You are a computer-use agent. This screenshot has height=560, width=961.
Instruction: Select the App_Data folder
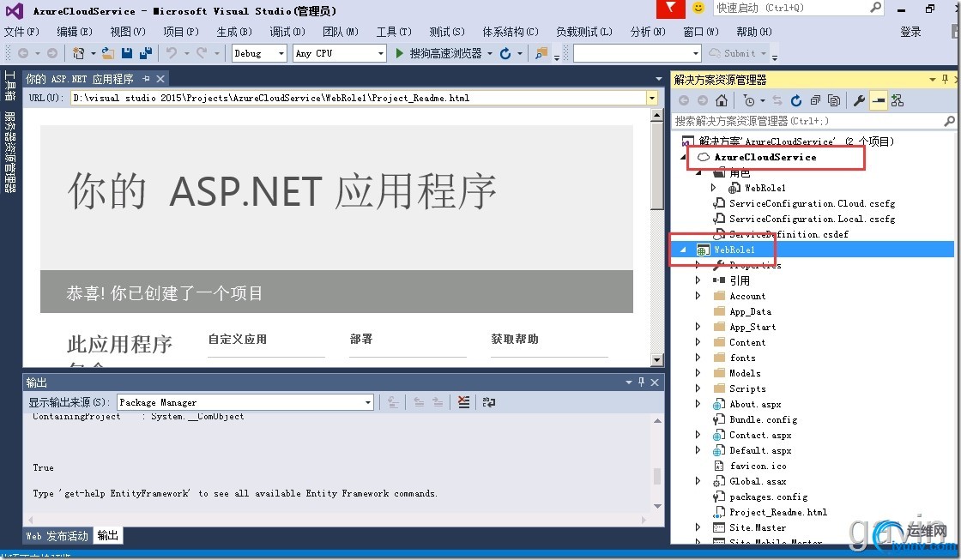[x=750, y=312]
